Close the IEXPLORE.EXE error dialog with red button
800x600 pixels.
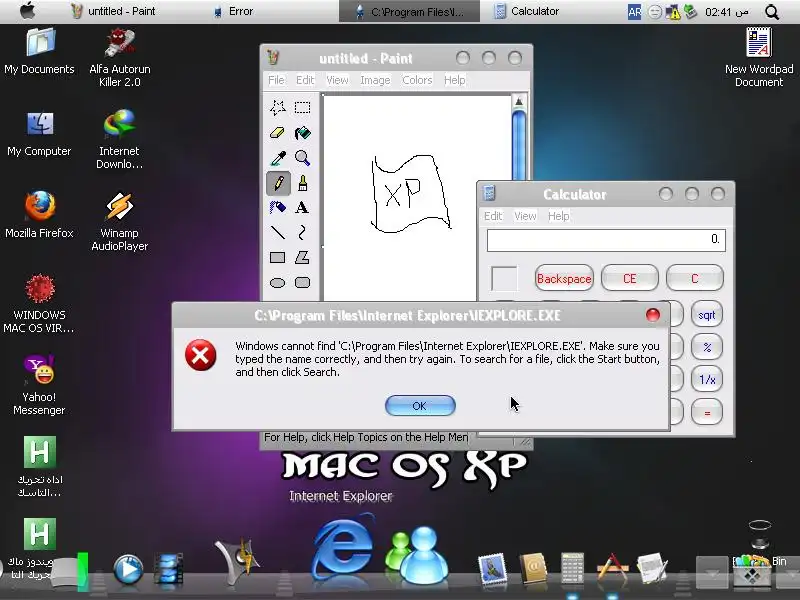tap(653, 315)
